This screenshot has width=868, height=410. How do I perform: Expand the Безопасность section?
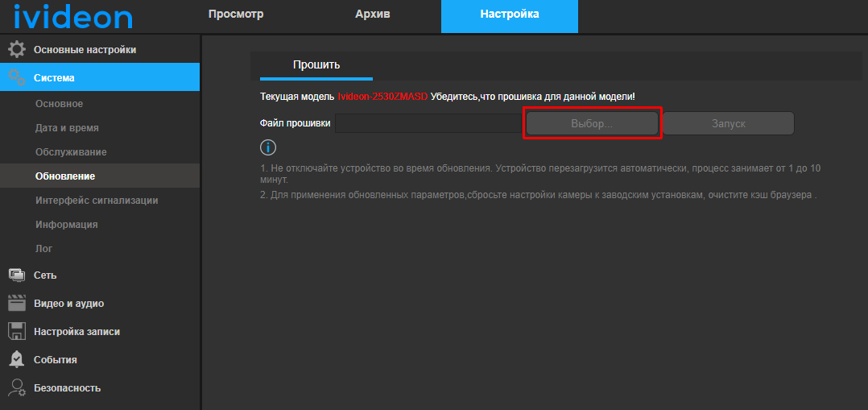[x=100, y=387]
